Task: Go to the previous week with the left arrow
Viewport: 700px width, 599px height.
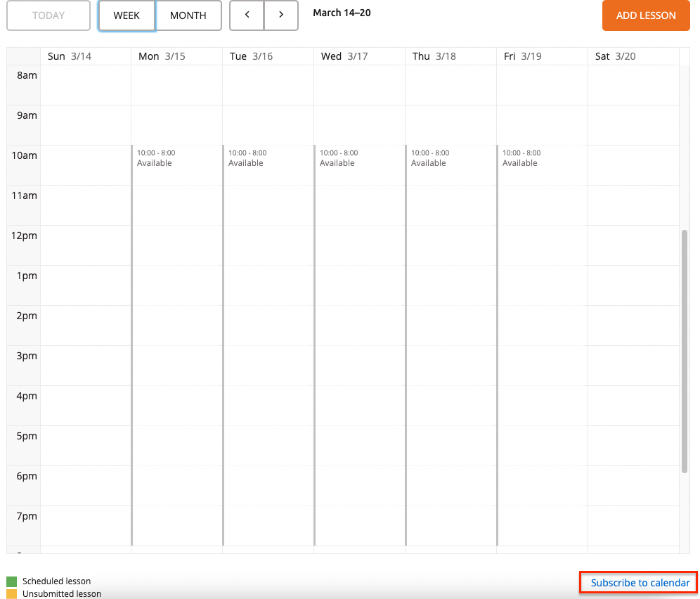Action: [x=247, y=15]
